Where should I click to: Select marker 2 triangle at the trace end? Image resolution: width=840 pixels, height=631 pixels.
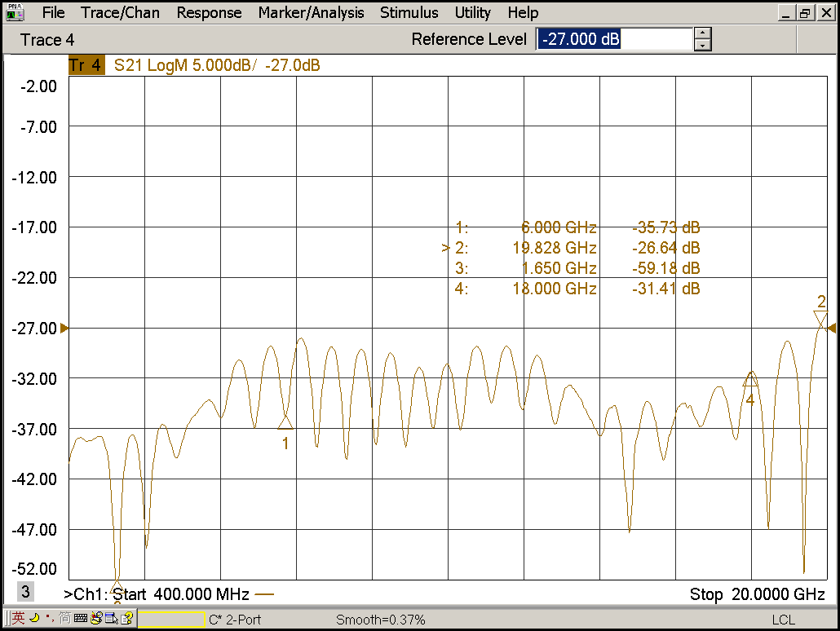pos(820,320)
